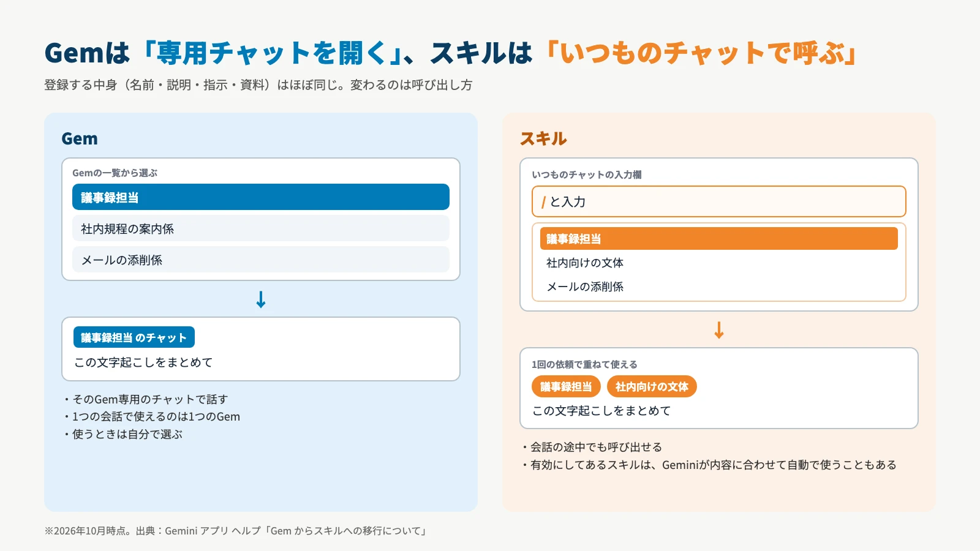Choose 社内規程の案内係 from the Gem list
Image resolution: width=980 pixels, height=551 pixels.
(x=261, y=228)
